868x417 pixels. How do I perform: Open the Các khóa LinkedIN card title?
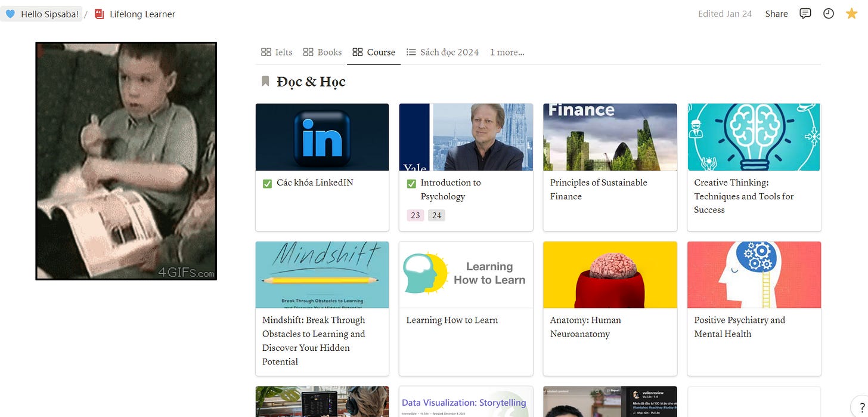coord(315,183)
